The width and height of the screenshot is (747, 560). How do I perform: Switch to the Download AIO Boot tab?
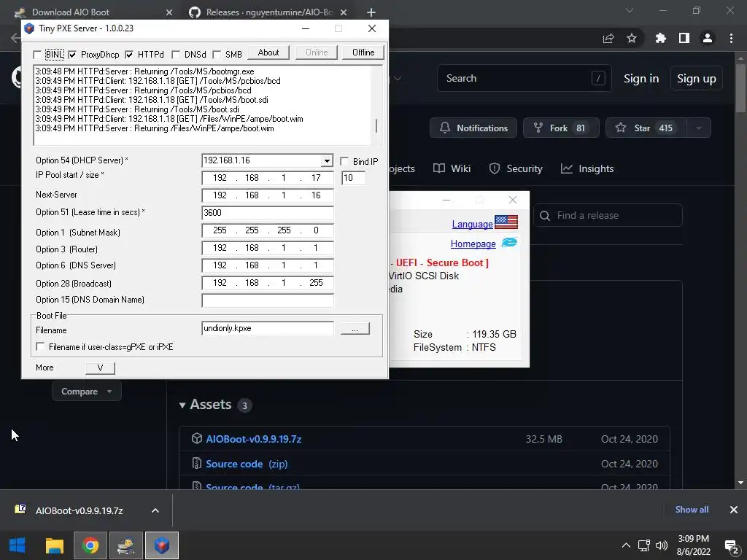(x=71, y=12)
